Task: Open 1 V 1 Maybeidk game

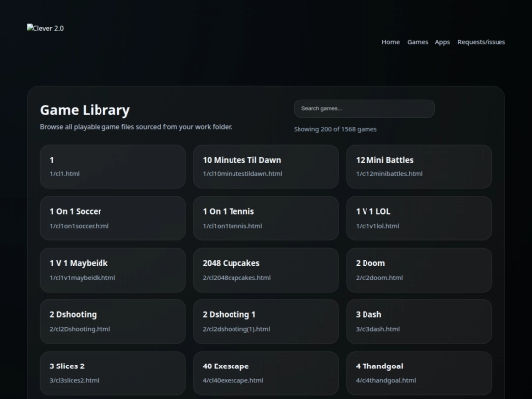Action: tap(113, 270)
